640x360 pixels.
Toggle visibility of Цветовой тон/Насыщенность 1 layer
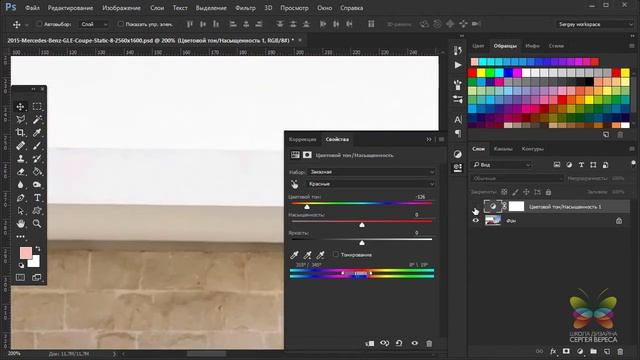[x=476, y=207]
